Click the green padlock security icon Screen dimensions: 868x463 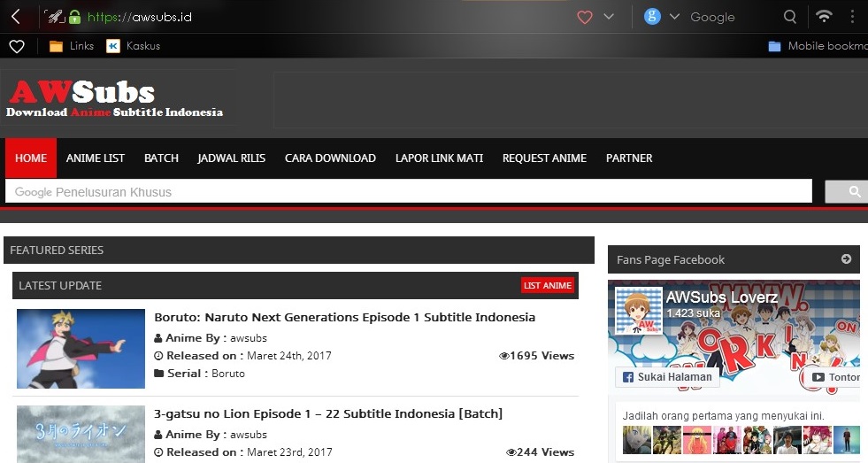(x=74, y=17)
